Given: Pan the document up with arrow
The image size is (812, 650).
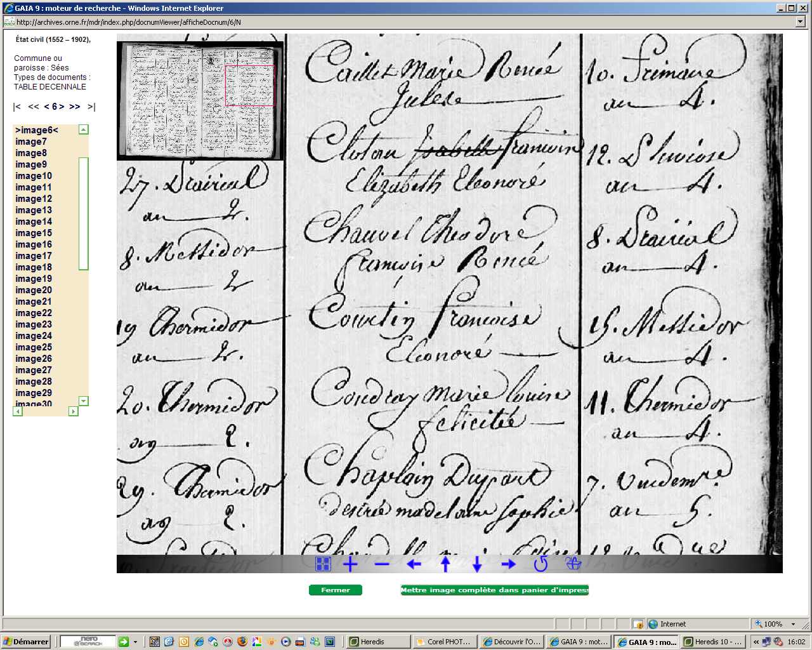Looking at the screenshot, I should pyautogui.click(x=445, y=564).
